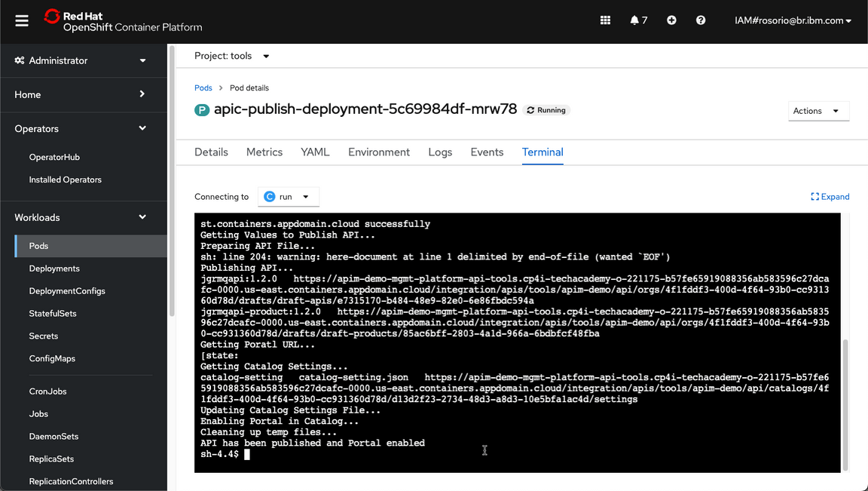Expand the terminal to full screen

[830, 197]
